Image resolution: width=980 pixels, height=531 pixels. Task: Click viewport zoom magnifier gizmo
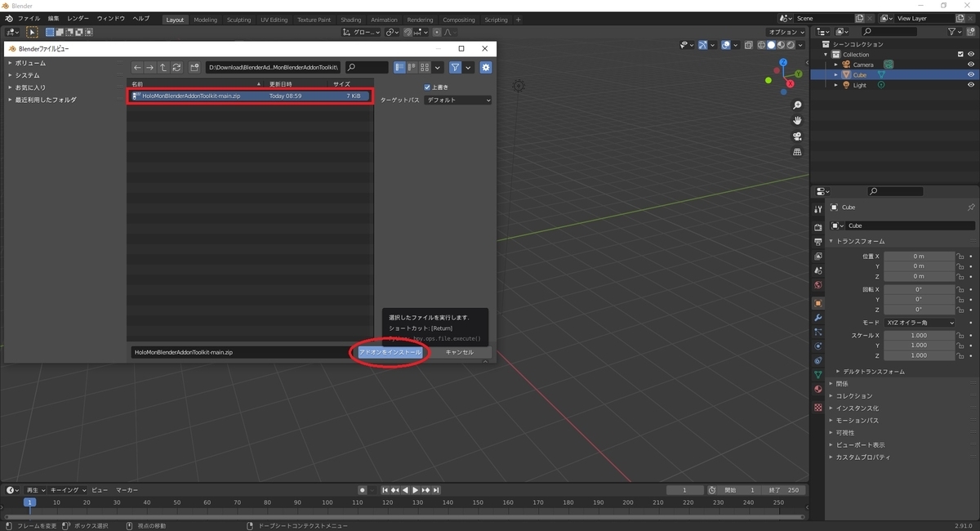[797, 105]
